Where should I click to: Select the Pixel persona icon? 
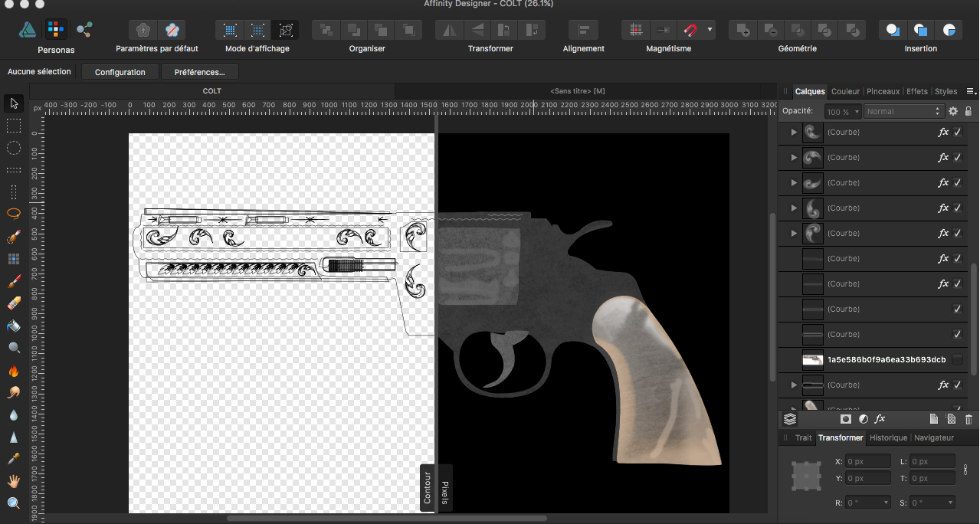coord(56,30)
